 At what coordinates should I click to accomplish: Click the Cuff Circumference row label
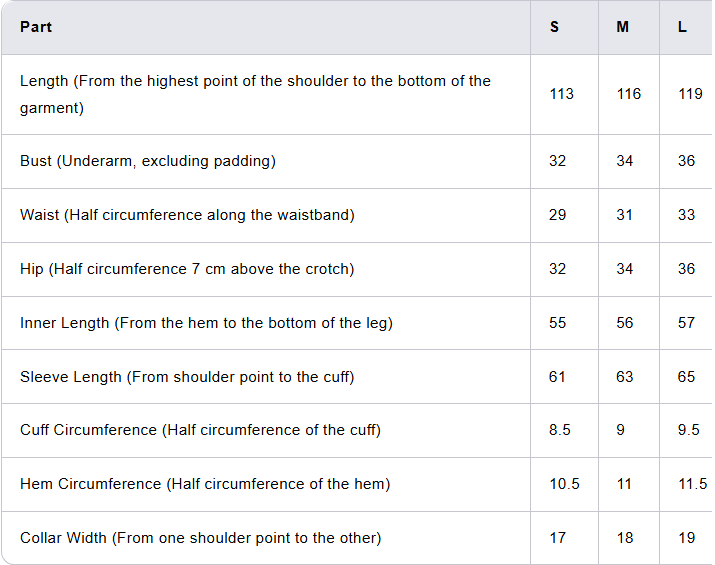[200, 430]
